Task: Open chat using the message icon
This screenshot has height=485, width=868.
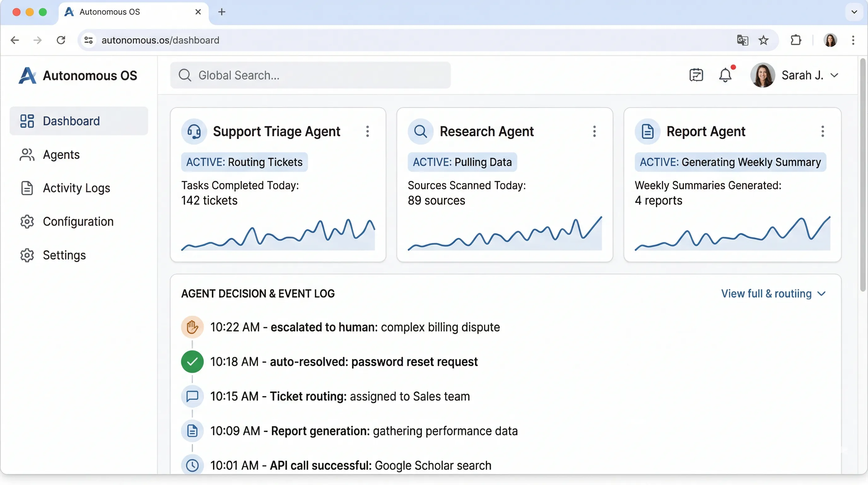Action: (696, 75)
